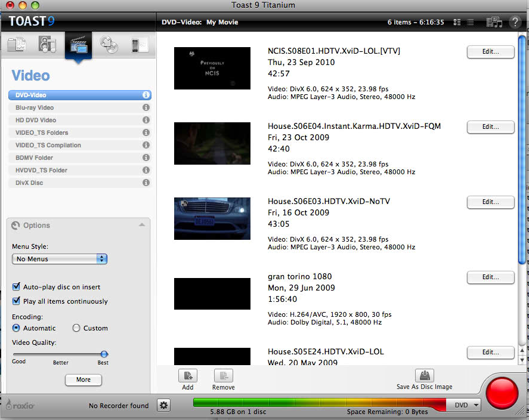
Task: Select gran torino black thumbnail
Action: (212, 294)
